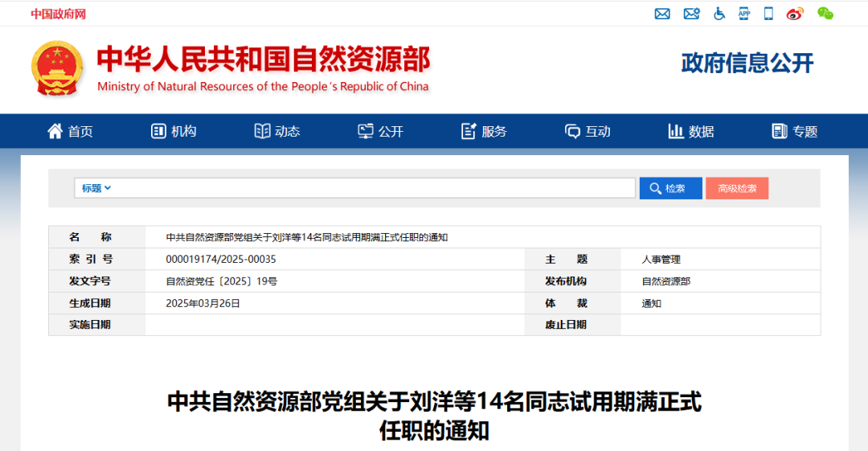868x451 pixels.
Task: Click the chat-bubble icon beside 互动
Action: tap(572, 131)
